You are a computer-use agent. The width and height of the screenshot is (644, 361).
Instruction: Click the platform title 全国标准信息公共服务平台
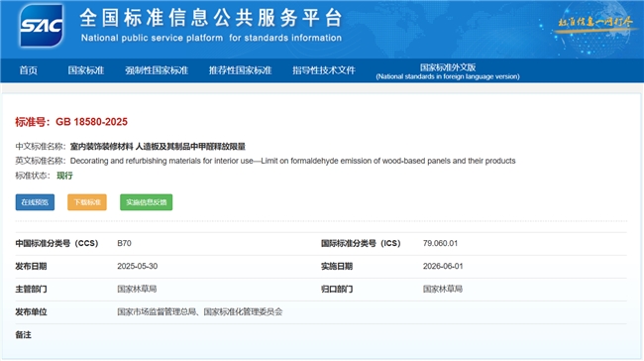coord(211,18)
